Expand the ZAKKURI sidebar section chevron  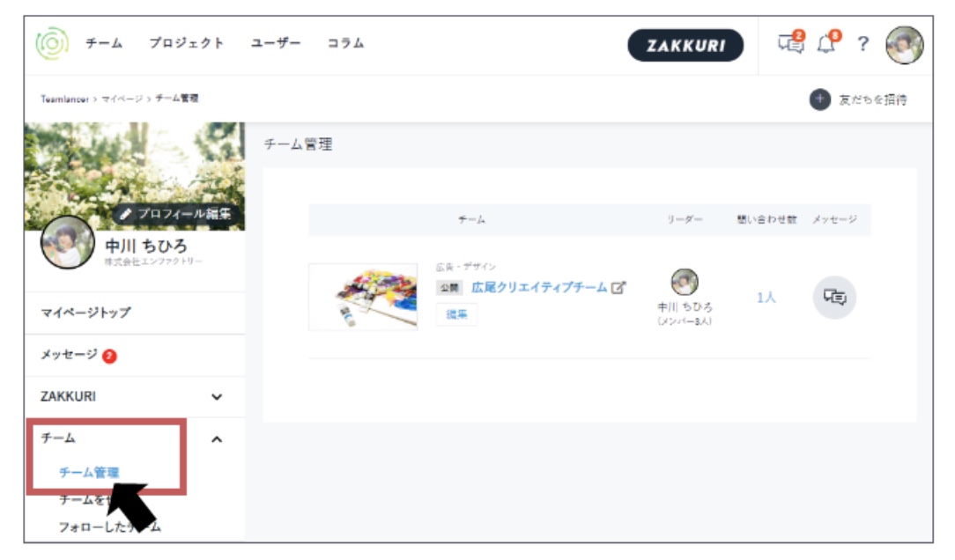pos(216,397)
